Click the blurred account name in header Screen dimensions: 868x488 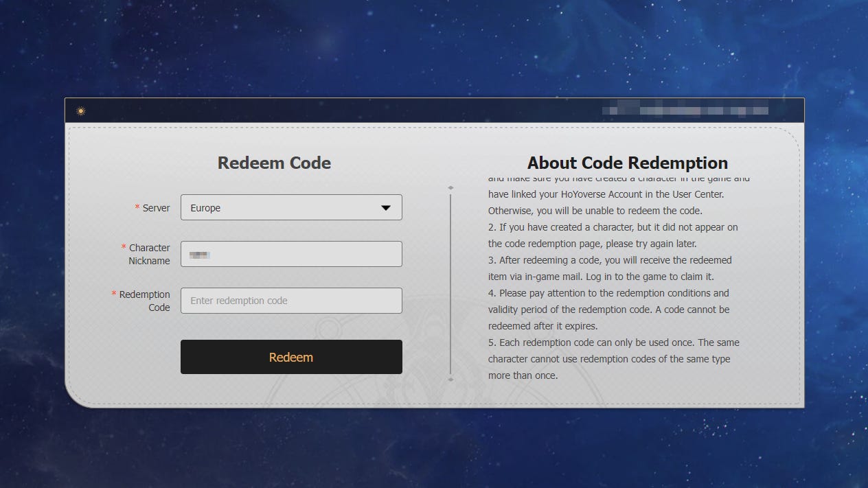pyautogui.click(x=685, y=110)
